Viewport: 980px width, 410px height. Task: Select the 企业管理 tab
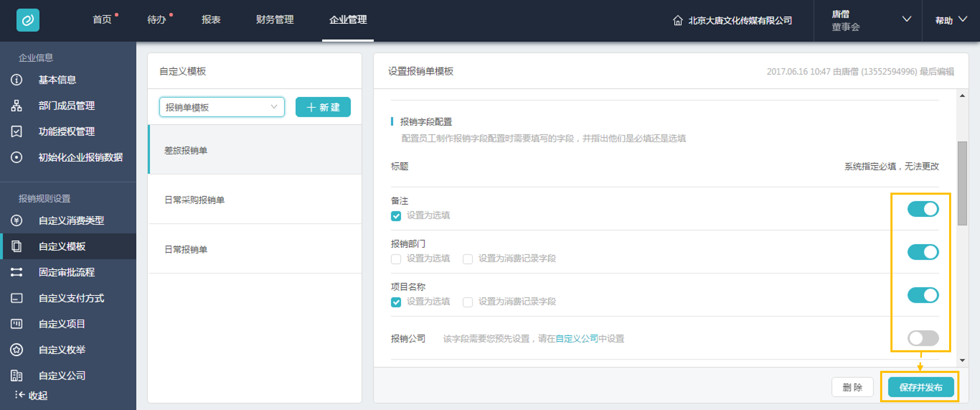tap(348, 20)
